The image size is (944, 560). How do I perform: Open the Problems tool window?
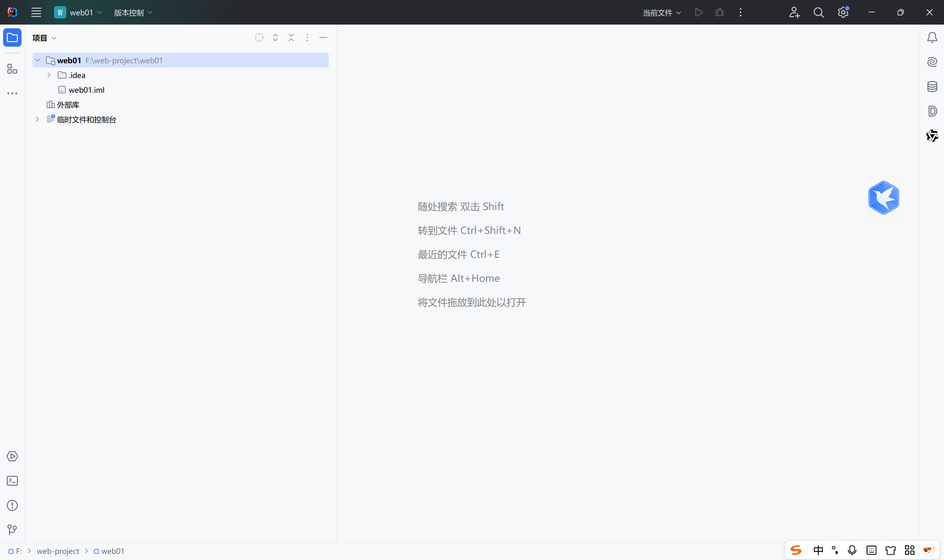[12, 505]
